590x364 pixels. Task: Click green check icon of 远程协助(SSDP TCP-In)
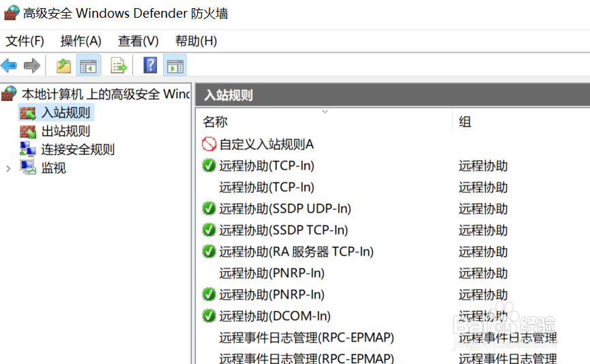pyautogui.click(x=209, y=230)
